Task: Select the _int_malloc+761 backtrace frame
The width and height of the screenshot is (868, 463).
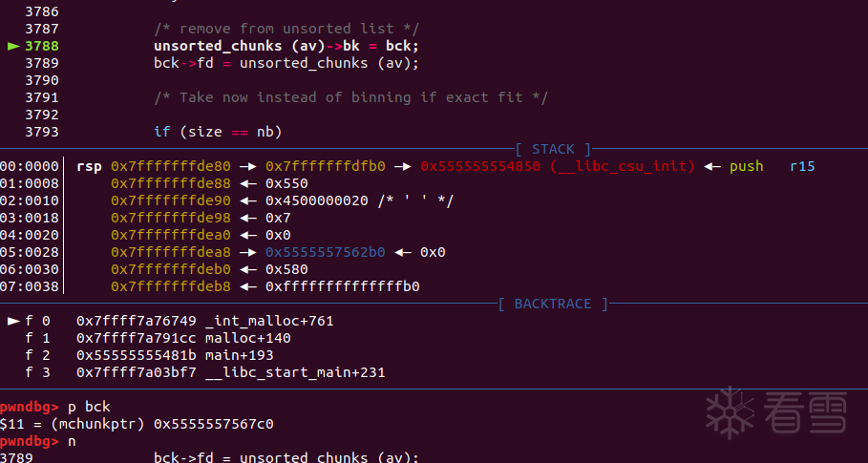Action: click(x=269, y=321)
